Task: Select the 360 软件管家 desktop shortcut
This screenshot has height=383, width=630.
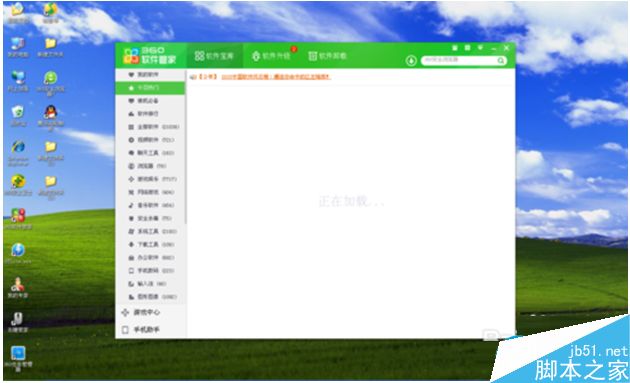Action: click(x=18, y=219)
